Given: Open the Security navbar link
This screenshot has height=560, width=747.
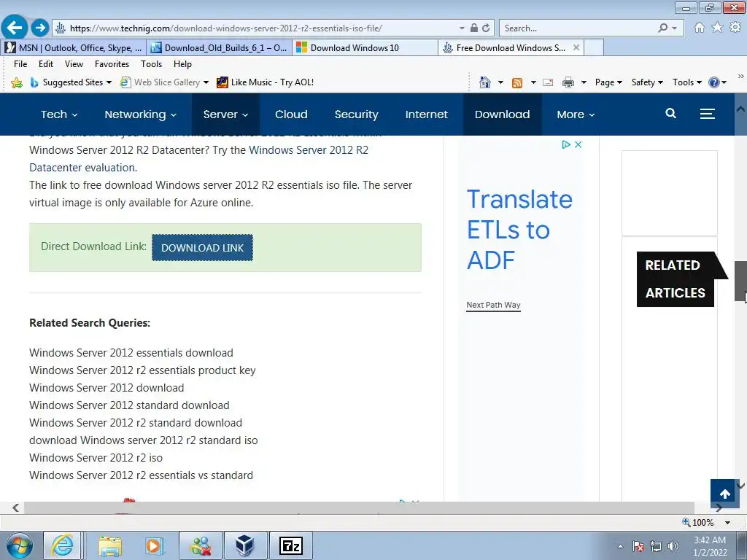Looking at the screenshot, I should (356, 114).
